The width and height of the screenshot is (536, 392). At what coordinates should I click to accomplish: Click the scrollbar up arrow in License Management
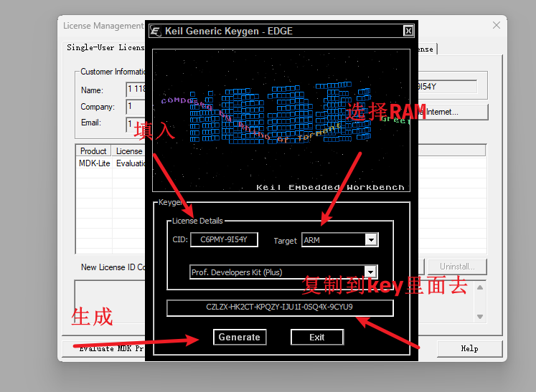click(480, 287)
